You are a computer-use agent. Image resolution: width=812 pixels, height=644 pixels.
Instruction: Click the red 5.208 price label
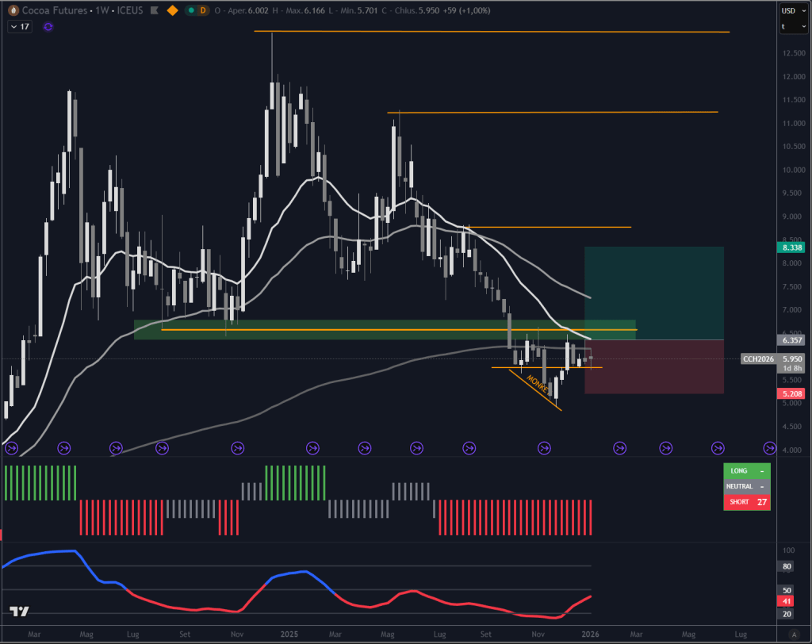(x=789, y=393)
